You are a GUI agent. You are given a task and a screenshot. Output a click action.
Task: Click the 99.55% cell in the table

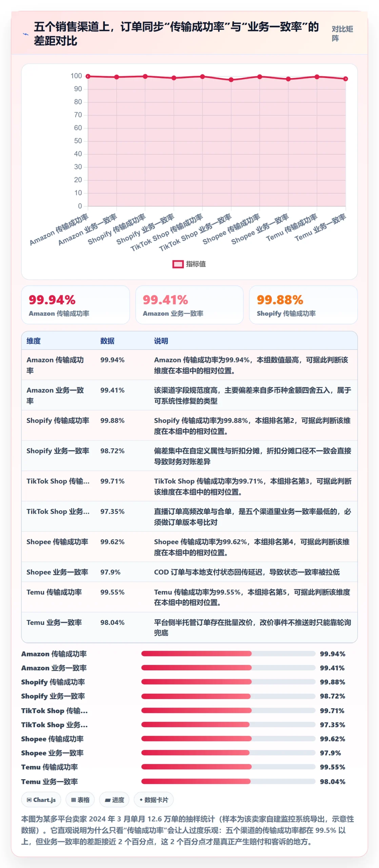click(112, 592)
